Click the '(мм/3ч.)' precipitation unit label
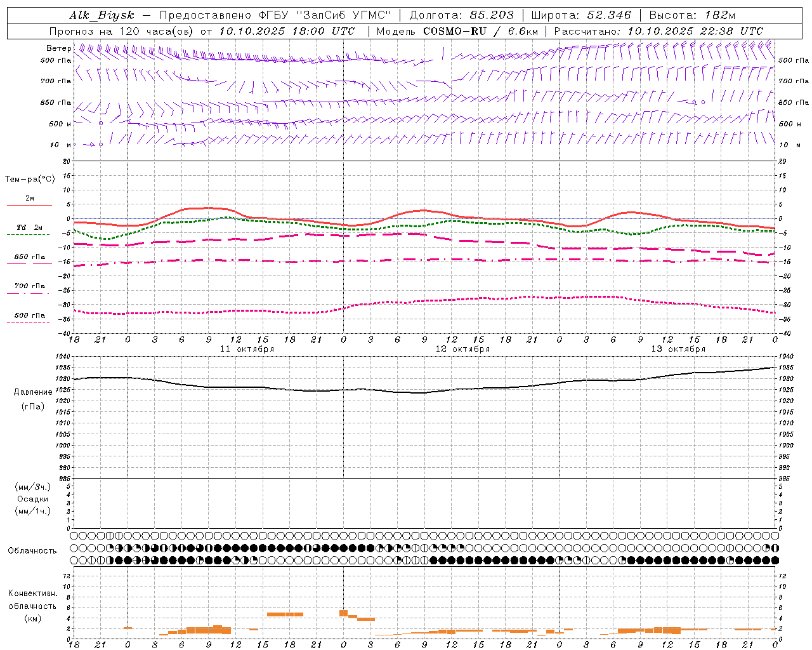 click(33, 487)
